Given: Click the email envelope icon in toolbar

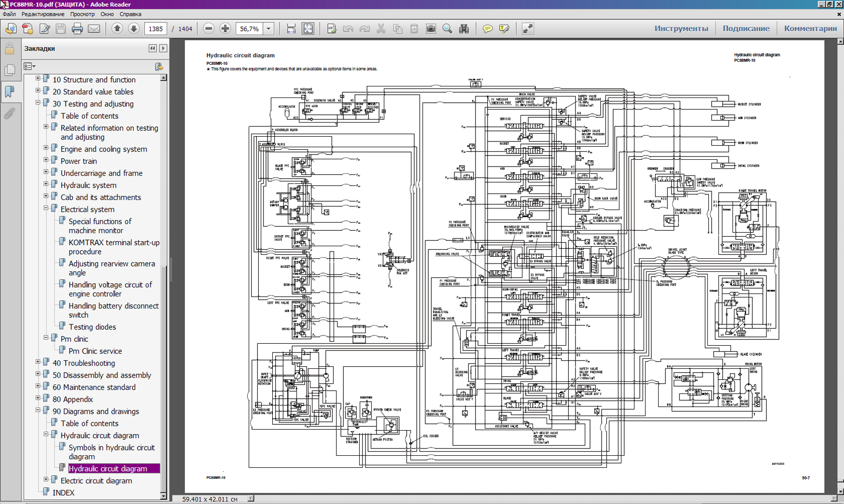Looking at the screenshot, I should pyautogui.click(x=94, y=29).
